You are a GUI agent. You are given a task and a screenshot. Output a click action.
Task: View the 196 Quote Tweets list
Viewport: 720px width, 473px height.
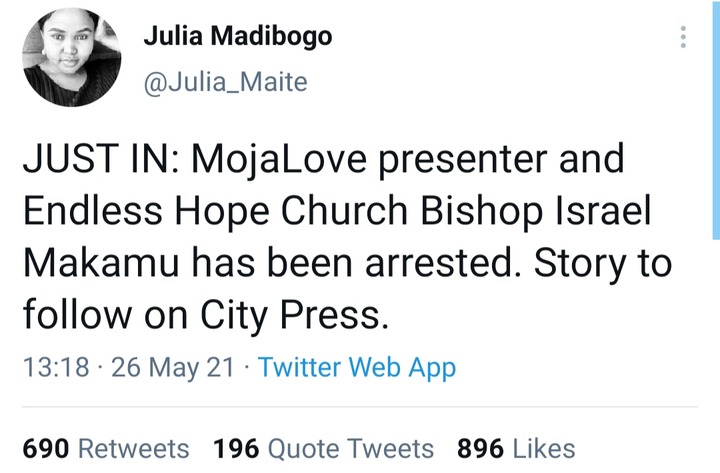pos(323,448)
